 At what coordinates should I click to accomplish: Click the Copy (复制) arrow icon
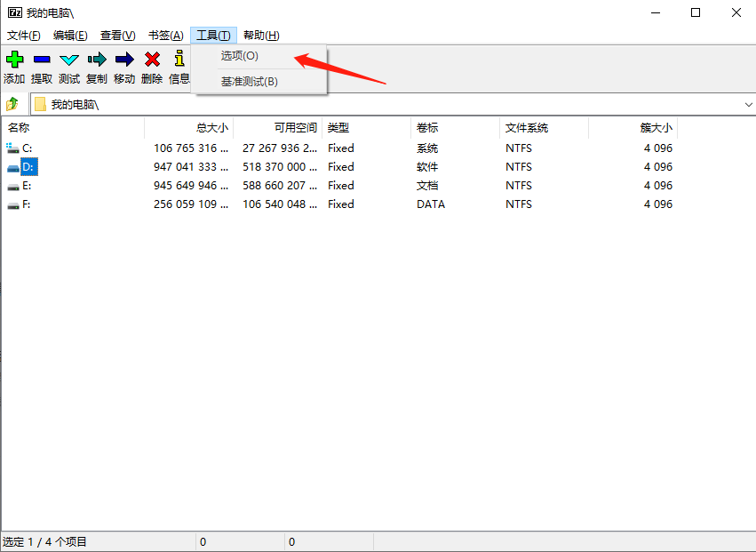tap(97, 60)
